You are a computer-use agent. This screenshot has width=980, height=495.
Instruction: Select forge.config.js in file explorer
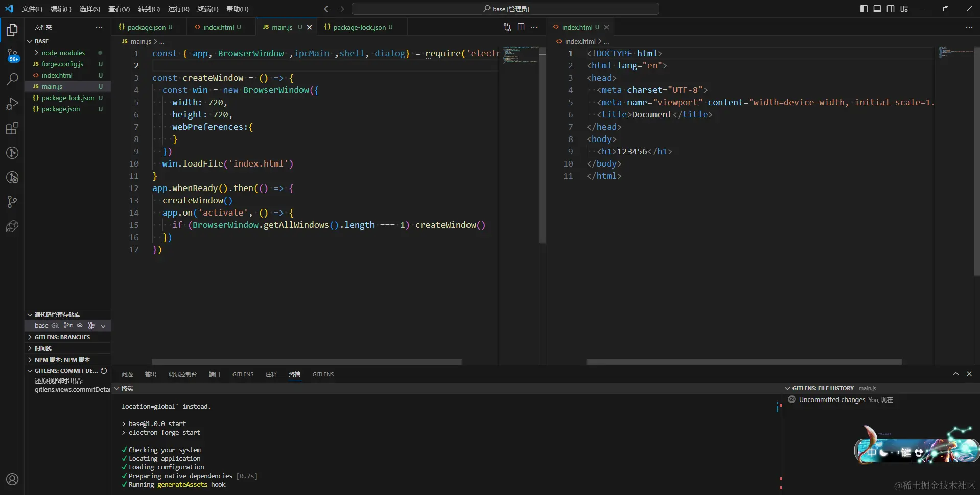(x=68, y=64)
